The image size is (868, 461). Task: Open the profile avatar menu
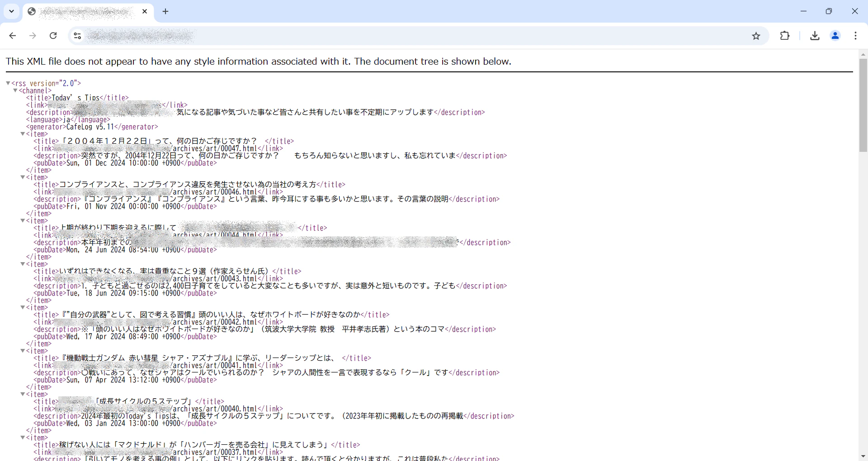coord(835,36)
